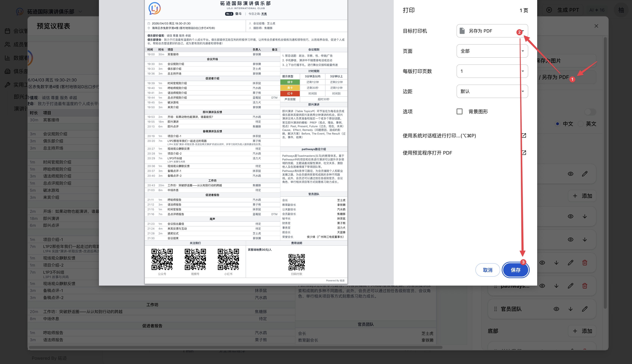Open the 每版打印页数 dropdown
The image size is (632, 364).
click(x=492, y=71)
